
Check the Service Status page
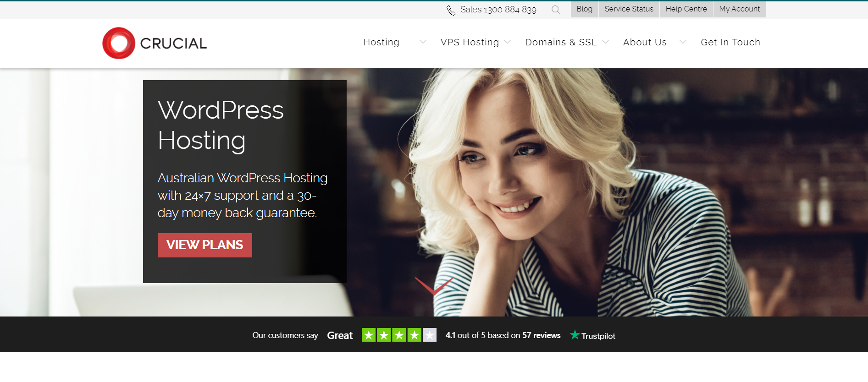629,9
